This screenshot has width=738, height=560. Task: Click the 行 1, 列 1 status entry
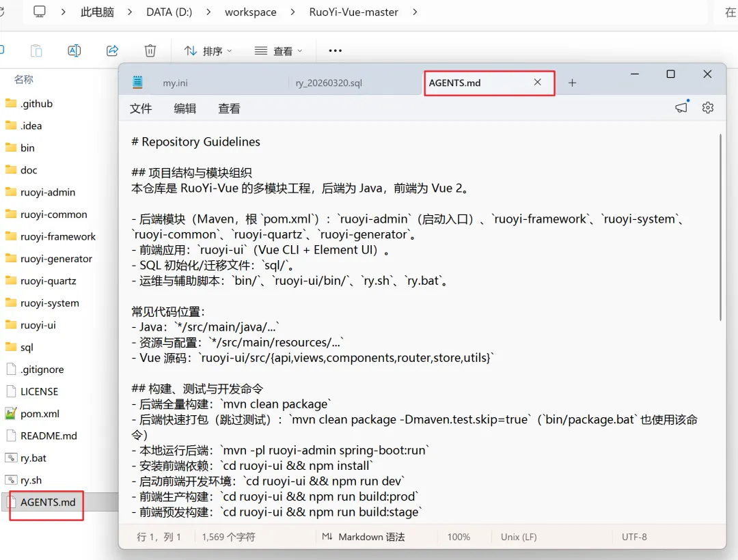(159, 537)
